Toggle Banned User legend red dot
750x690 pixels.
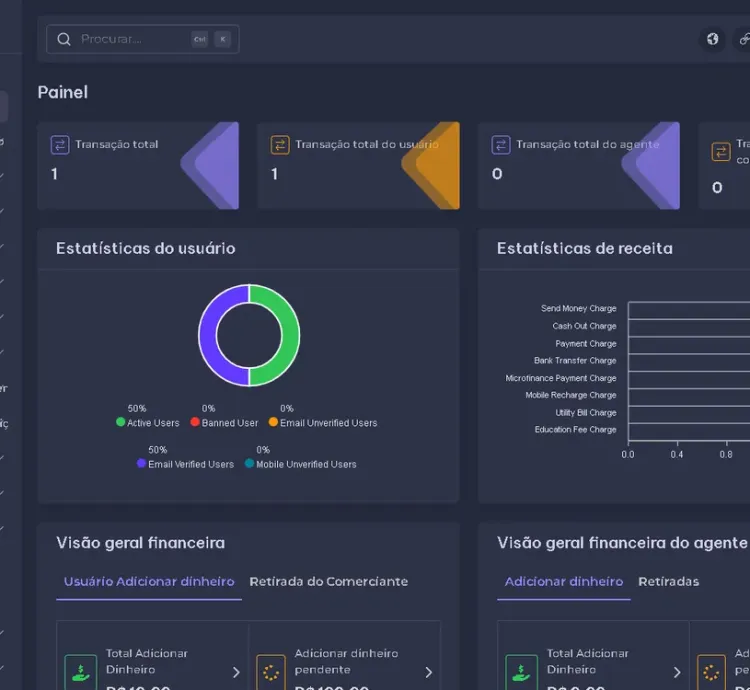click(195, 422)
